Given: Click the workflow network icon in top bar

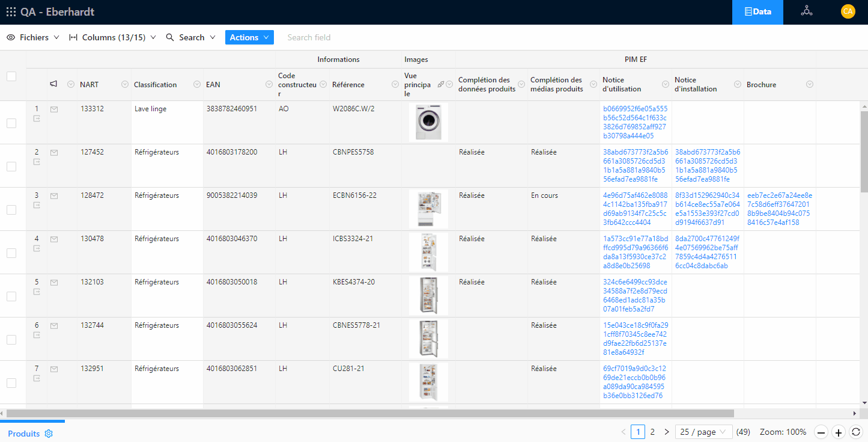Looking at the screenshot, I should [x=806, y=11].
